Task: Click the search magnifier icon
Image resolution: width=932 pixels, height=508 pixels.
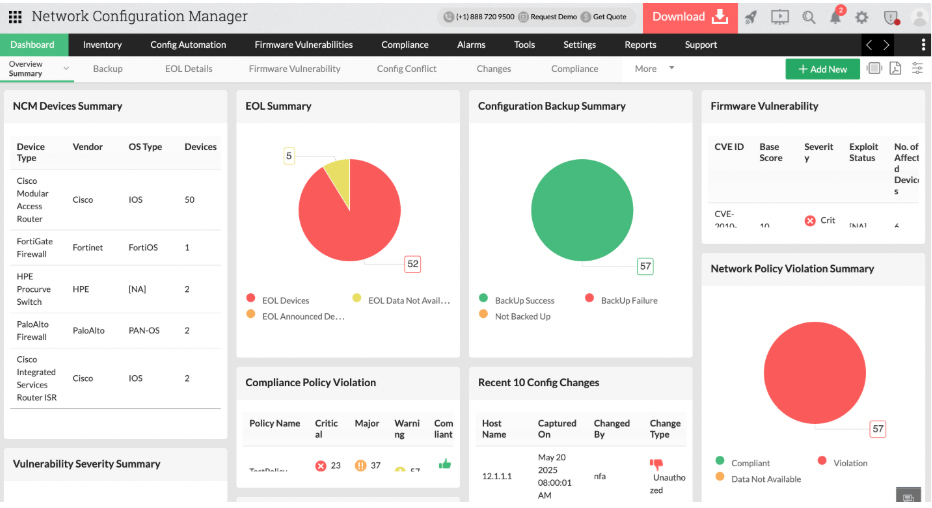Action: tap(809, 17)
